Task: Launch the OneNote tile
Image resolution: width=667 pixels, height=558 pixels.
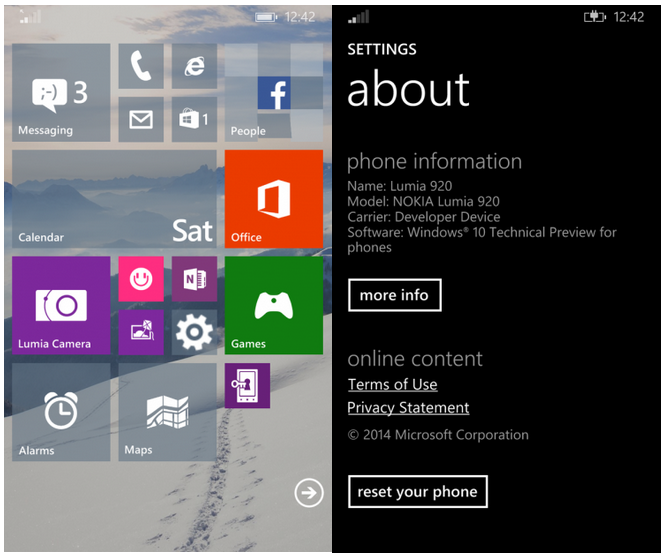Action: (x=194, y=279)
